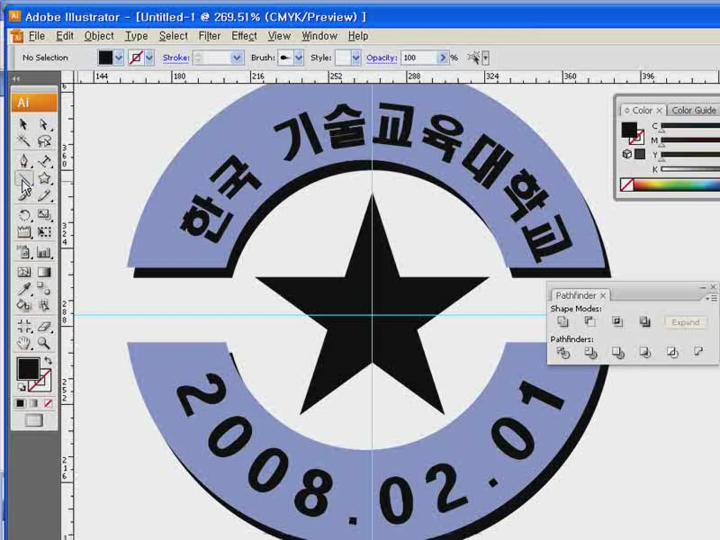This screenshot has width=720, height=540.
Task: Select the Magic Wand tool
Action: click(x=24, y=141)
